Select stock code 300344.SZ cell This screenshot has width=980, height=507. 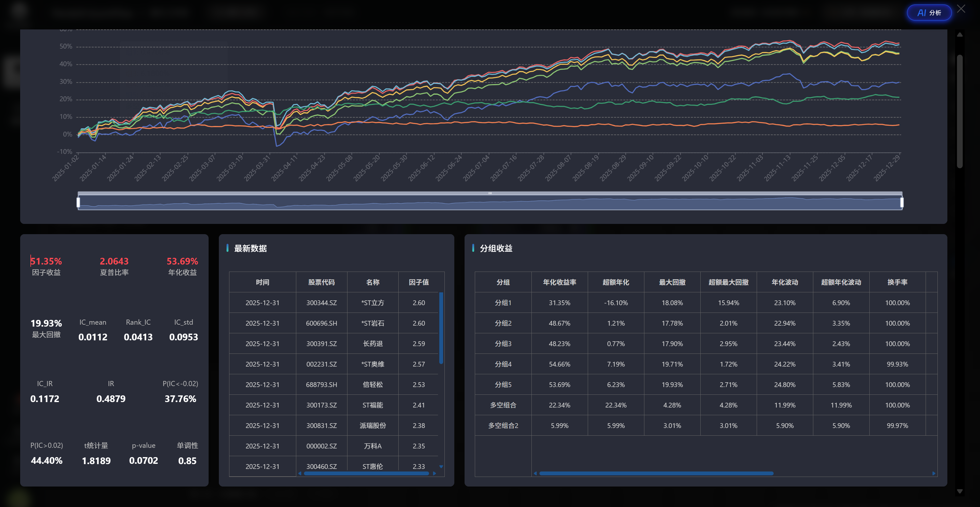[x=321, y=303]
